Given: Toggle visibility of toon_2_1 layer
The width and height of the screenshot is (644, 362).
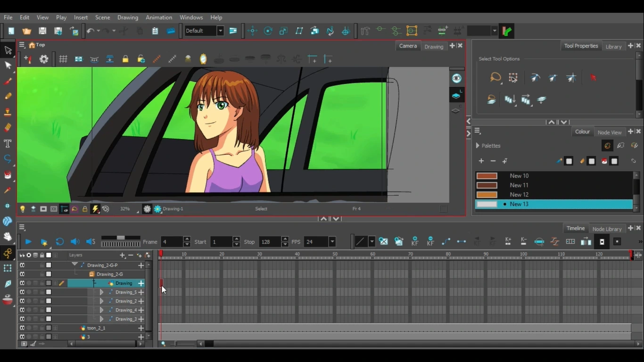Looking at the screenshot, I should [x=22, y=328].
